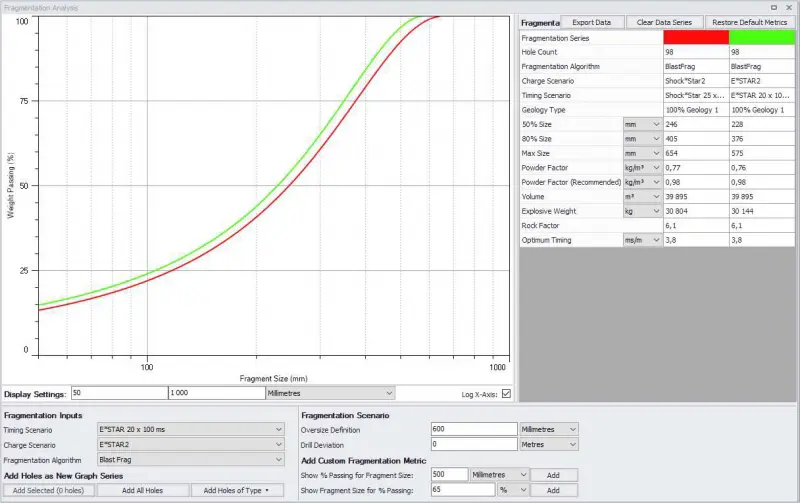The width and height of the screenshot is (800, 503).
Task: Click the Export Data button
Action: point(593,22)
